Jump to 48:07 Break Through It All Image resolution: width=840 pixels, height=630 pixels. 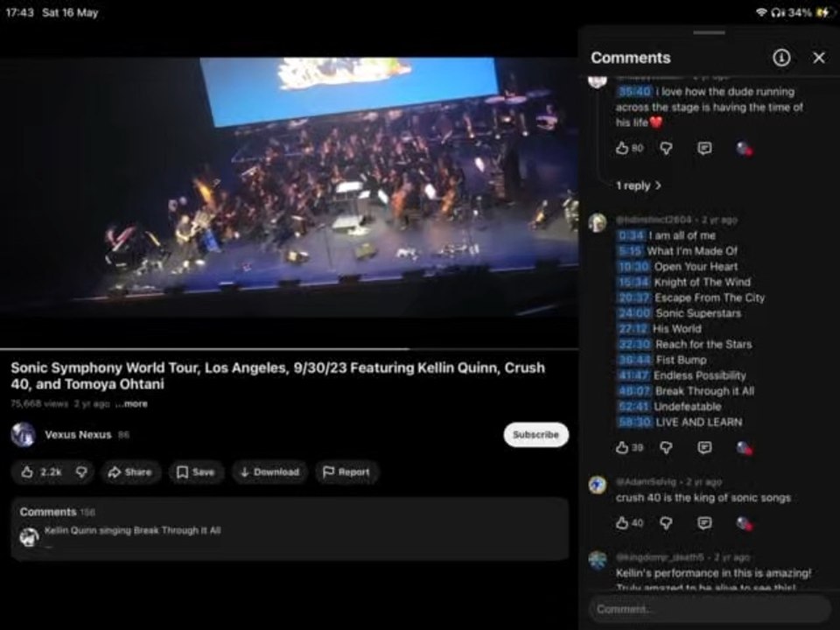[634, 391]
